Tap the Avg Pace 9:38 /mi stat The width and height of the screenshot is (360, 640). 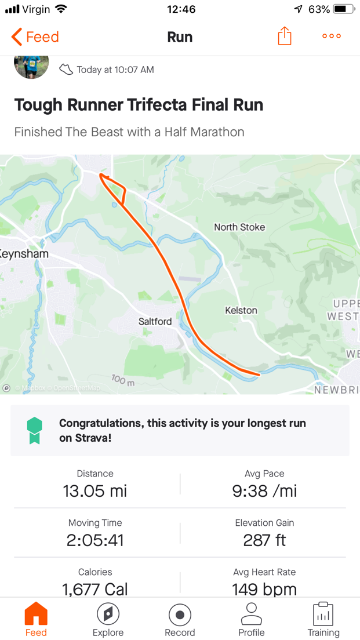coord(264,484)
